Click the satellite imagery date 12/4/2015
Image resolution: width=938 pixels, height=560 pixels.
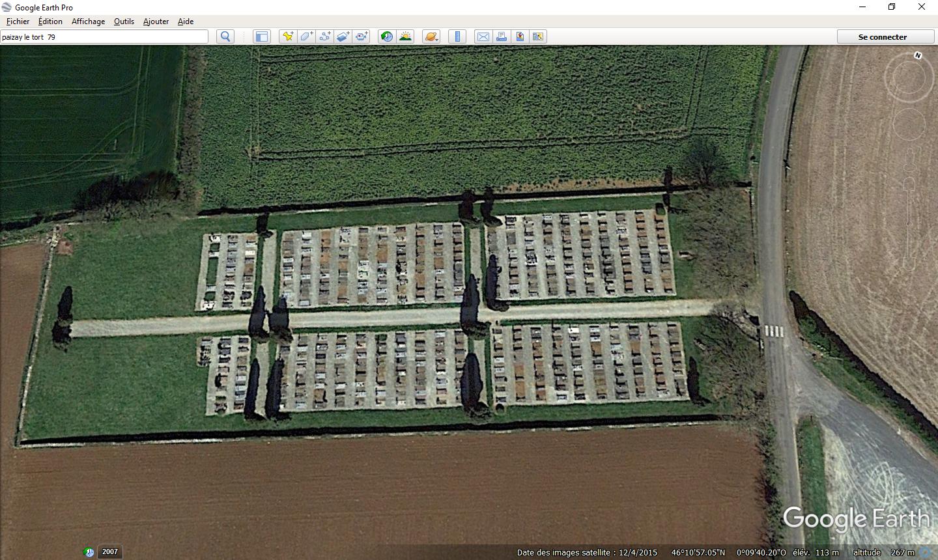[638, 552]
